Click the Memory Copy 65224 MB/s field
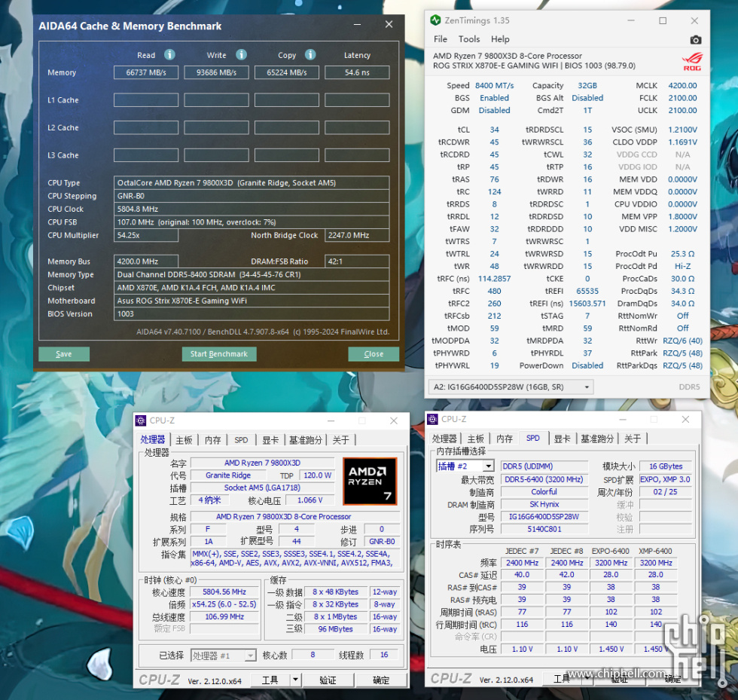The image size is (738, 700). 287,72
